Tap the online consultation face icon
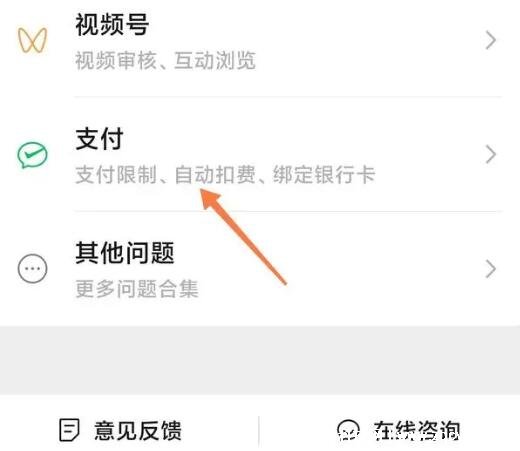 (x=348, y=430)
